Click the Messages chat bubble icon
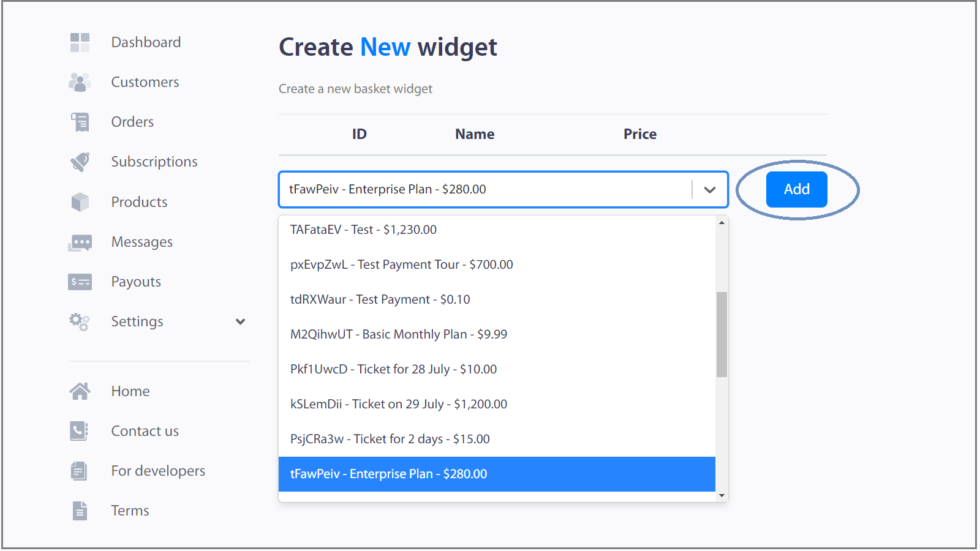The width and height of the screenshot is (980, 551). [80, 242]
